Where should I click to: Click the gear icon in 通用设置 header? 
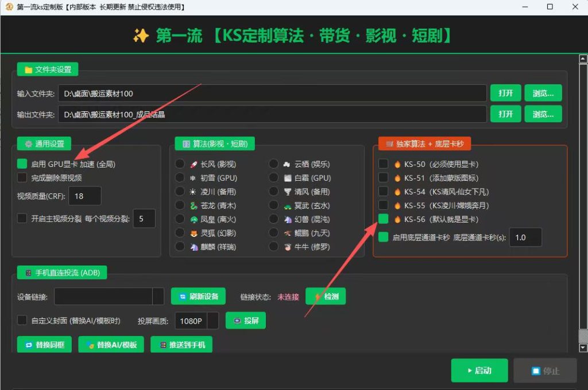tap(29, 144)
